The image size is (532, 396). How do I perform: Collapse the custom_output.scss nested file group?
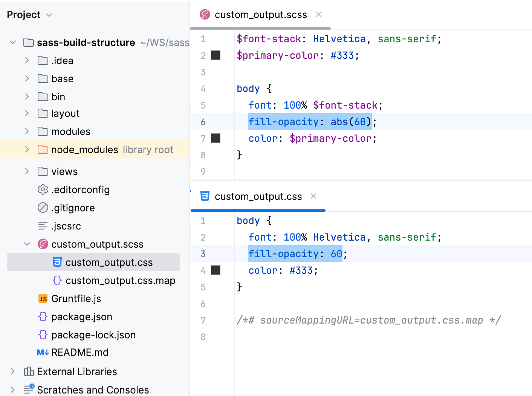coord(26,244)
